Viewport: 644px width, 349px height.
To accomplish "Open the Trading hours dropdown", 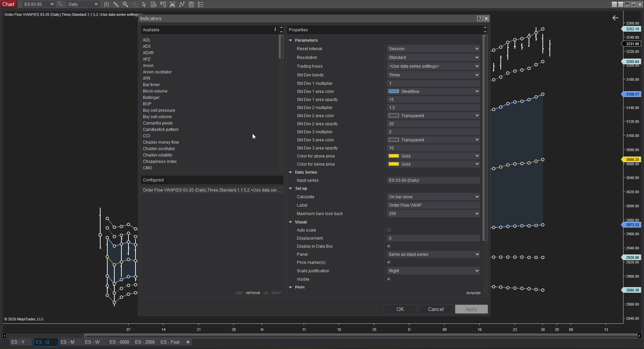I will pos(433,66).
